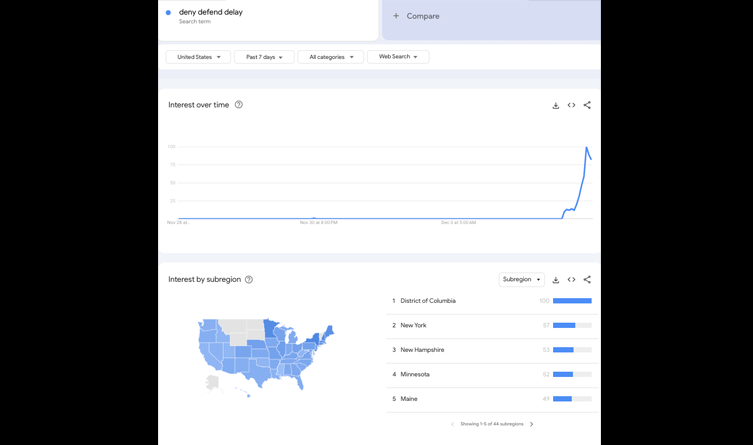
Task: Download the Interest by subregion data
Action: tap(556, 280)
